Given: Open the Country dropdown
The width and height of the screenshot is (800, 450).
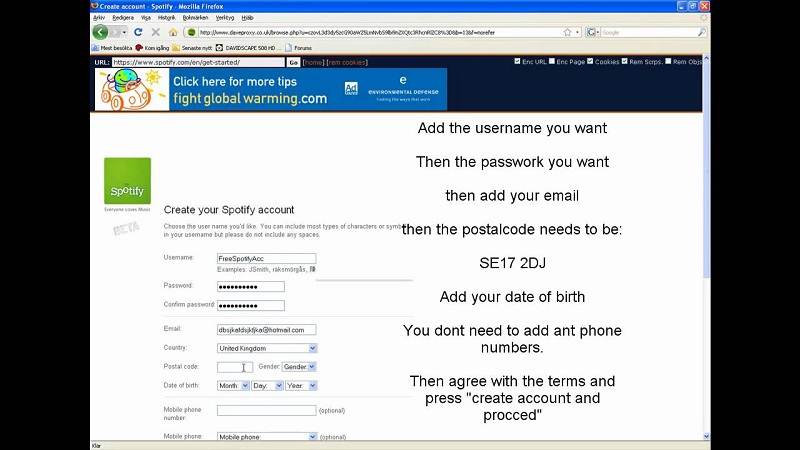Looking at the screenshot, I should pyautogui.click(x=267, y=348).
